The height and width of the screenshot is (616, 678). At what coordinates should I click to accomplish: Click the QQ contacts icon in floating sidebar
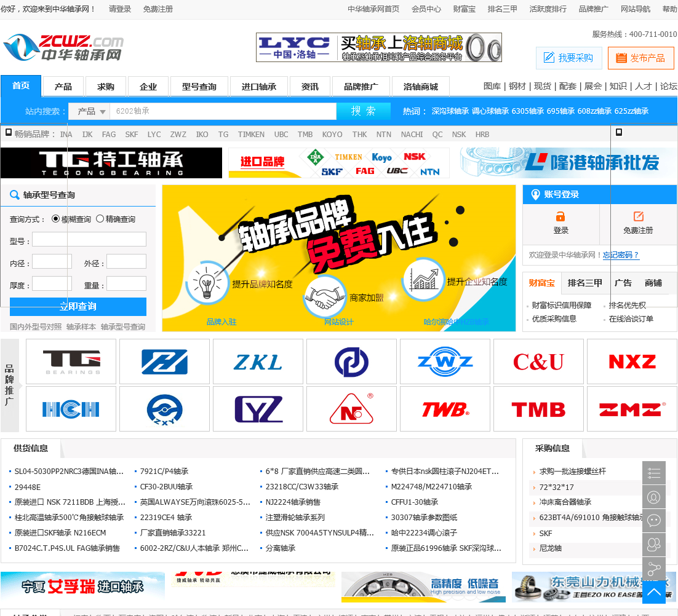(x=653, y=545)
